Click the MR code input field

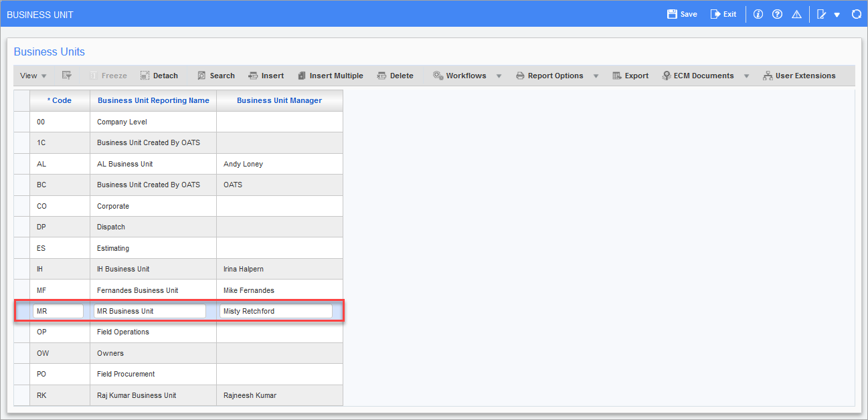58,311
